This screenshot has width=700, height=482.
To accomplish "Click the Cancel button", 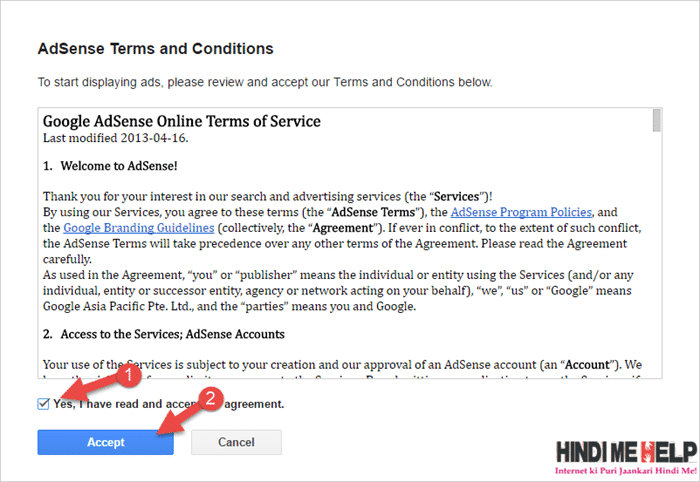I will 236,442.
